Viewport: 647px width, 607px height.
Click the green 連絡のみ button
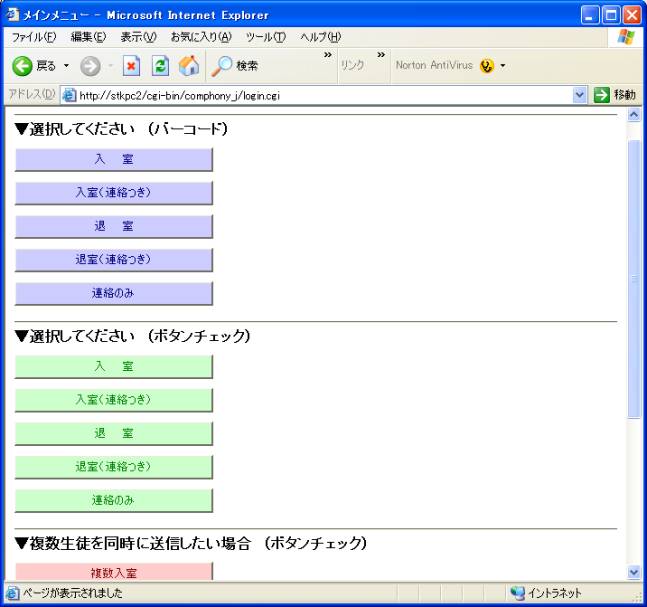pos(114,501)
